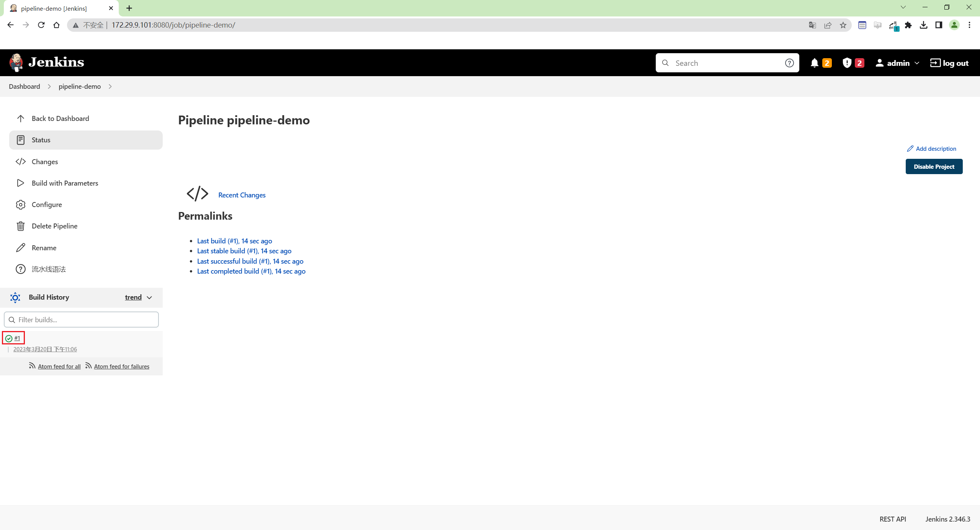The height and width of the screenshot is (530, 980).
Task: Click the log out link
Action: (x=949, y=63)
